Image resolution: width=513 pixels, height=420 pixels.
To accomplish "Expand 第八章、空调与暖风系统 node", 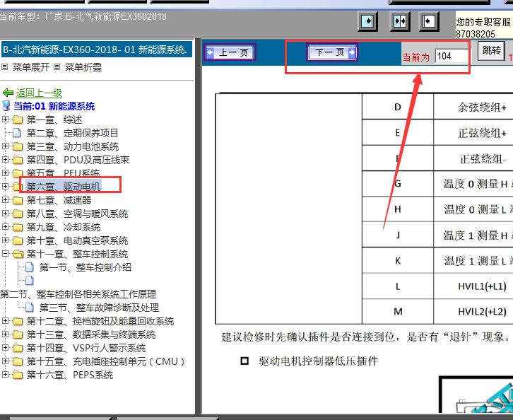I will [x=5, y=213].
